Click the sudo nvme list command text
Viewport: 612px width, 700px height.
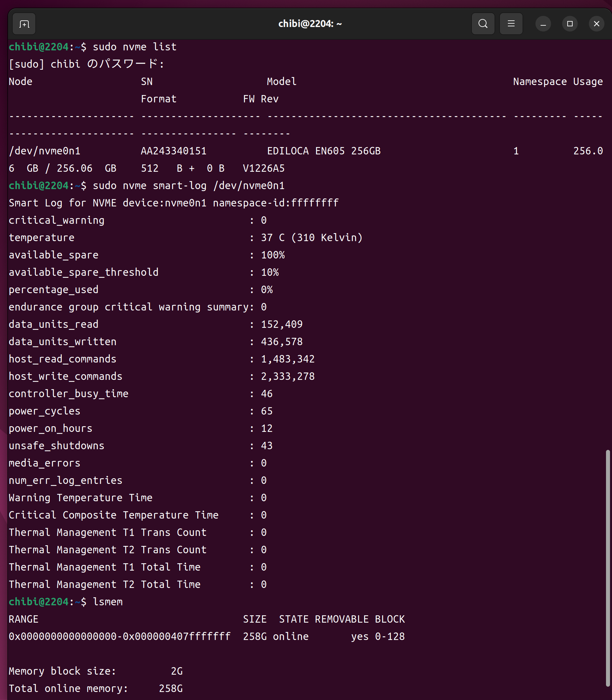[x=134, y=47]
